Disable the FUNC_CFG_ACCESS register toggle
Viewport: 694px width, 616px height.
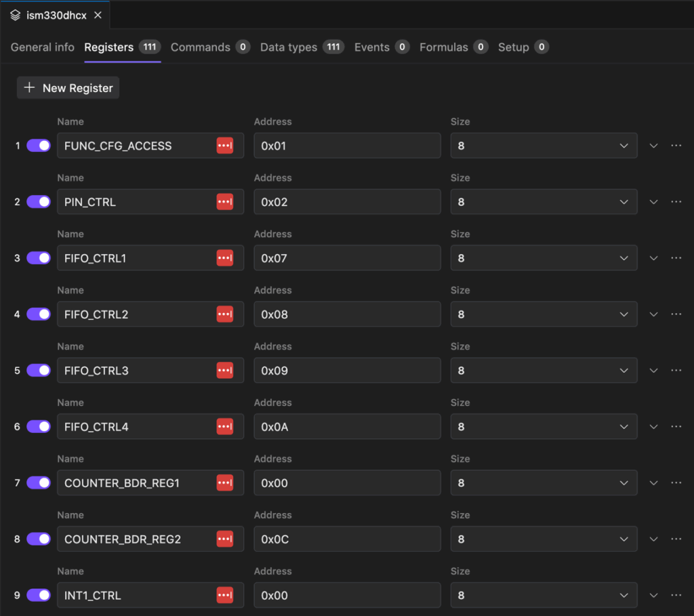pos(39,146)
